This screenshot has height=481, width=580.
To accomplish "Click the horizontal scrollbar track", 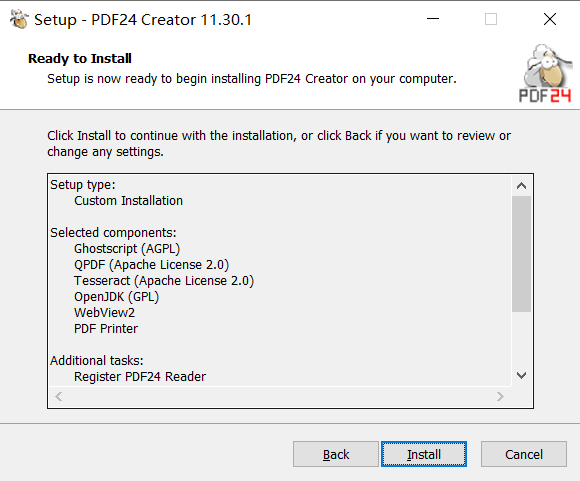I will point(279,397).
